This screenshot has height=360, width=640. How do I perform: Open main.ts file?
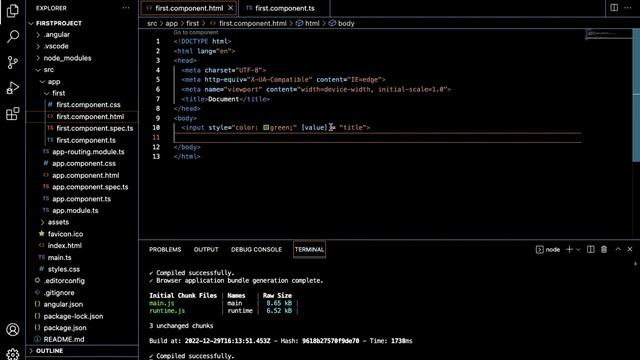[x=60, y=258]
